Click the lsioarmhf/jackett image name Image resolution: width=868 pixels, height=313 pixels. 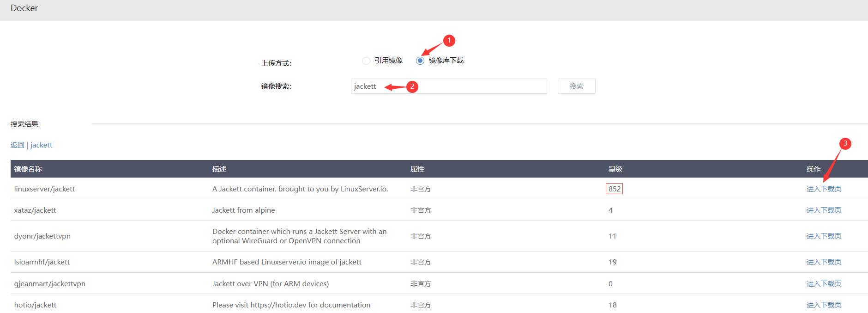pos(42,262)
